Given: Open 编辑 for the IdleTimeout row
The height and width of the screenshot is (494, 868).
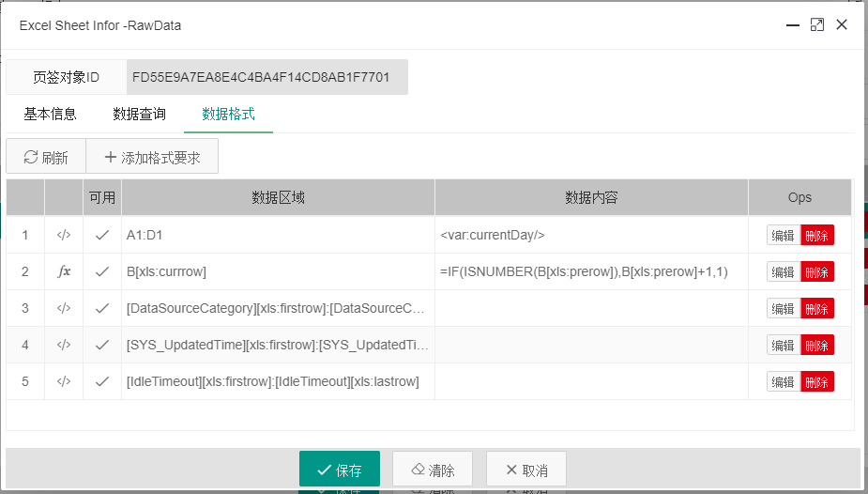Looking at the screenshot, I should coord(784,381).
